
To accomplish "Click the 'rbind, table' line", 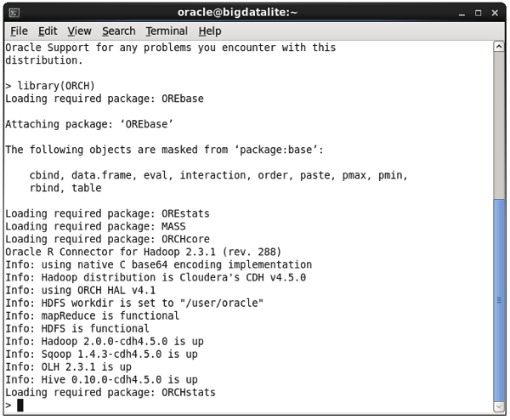I will (x=65, y=188).
